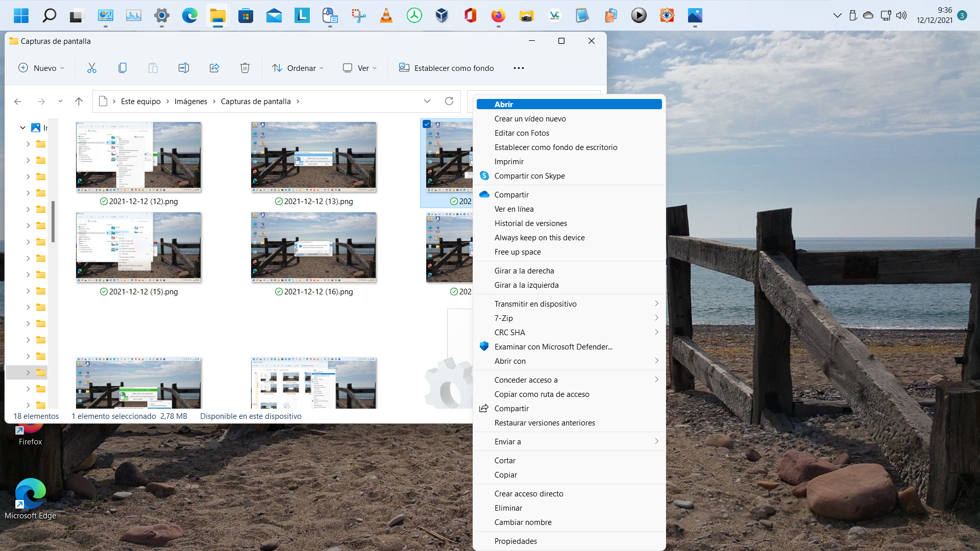Viewport: 980px width, 551px height.
Task: Click Imágenes in the breadcrumb path
Action: click(x=190, y=101)
